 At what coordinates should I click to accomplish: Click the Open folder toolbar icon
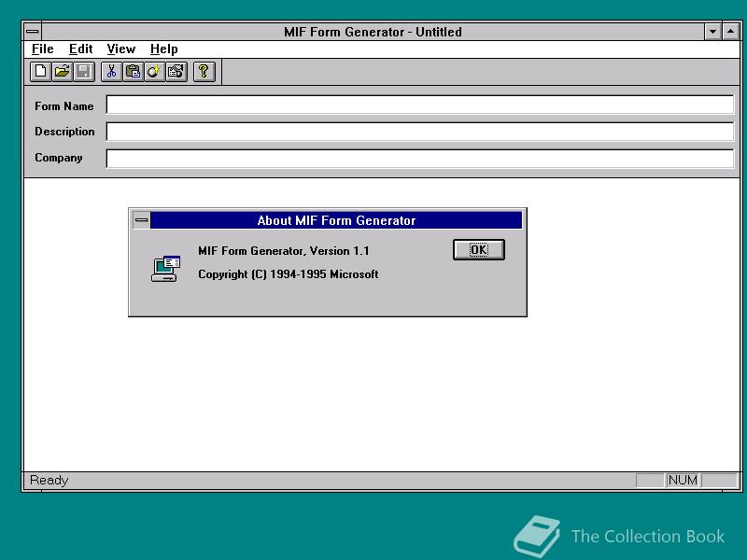click(x=62, y=72)
